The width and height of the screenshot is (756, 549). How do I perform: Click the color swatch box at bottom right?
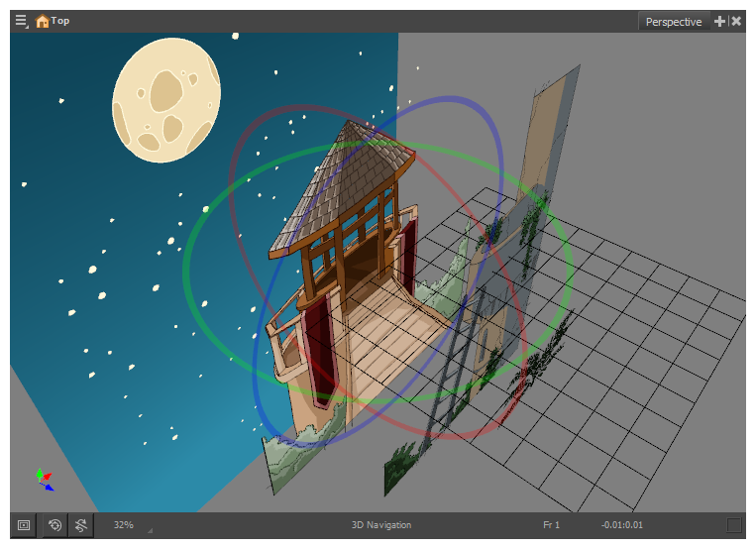coord(733,525)
